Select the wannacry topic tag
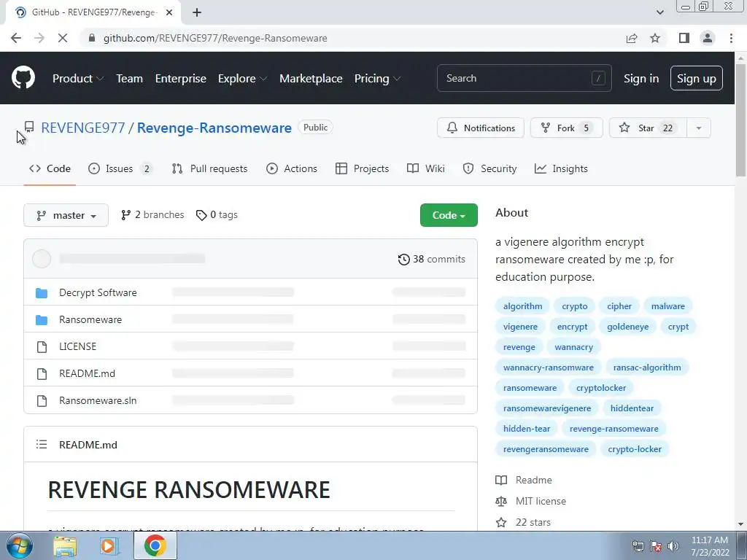 (573, 347)
